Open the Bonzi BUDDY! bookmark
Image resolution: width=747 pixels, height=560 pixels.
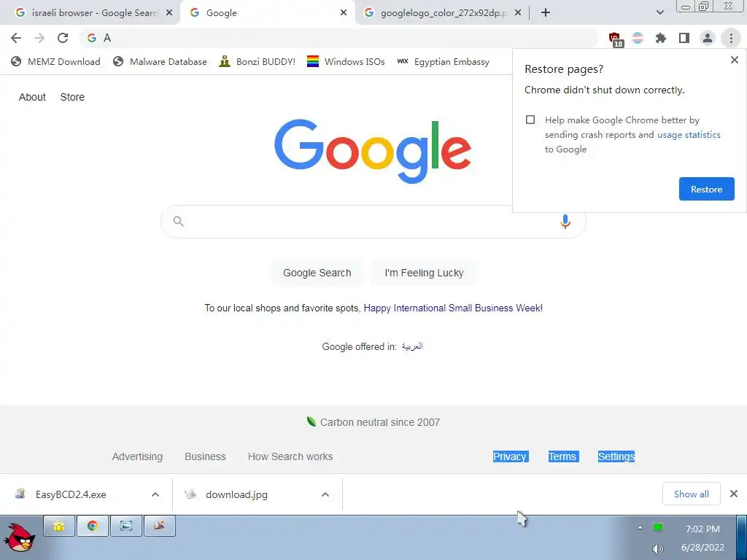tap(258, 61)
